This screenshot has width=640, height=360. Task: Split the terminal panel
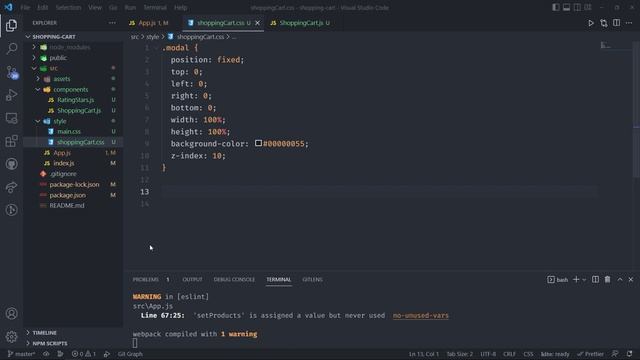click(x=596, y=280)
